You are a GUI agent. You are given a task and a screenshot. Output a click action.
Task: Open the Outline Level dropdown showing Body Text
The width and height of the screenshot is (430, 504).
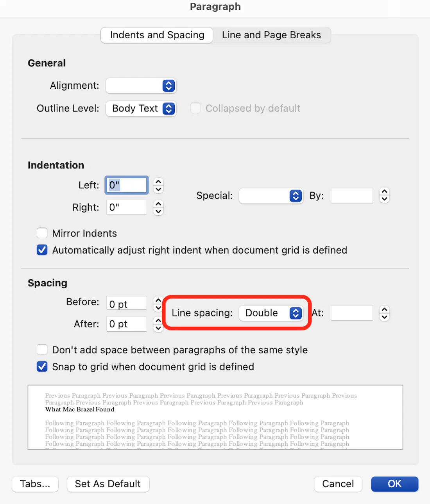click(x=141, y=109)
